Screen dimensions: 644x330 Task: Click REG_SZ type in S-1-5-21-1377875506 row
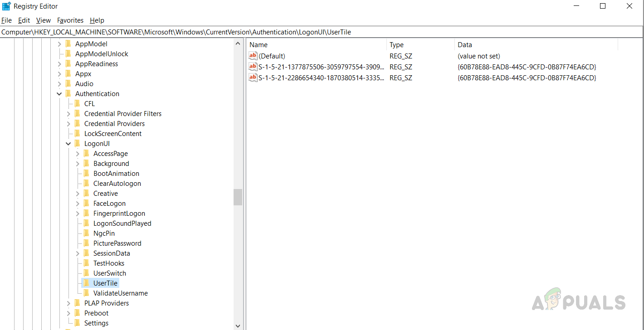tap(401, 67)
